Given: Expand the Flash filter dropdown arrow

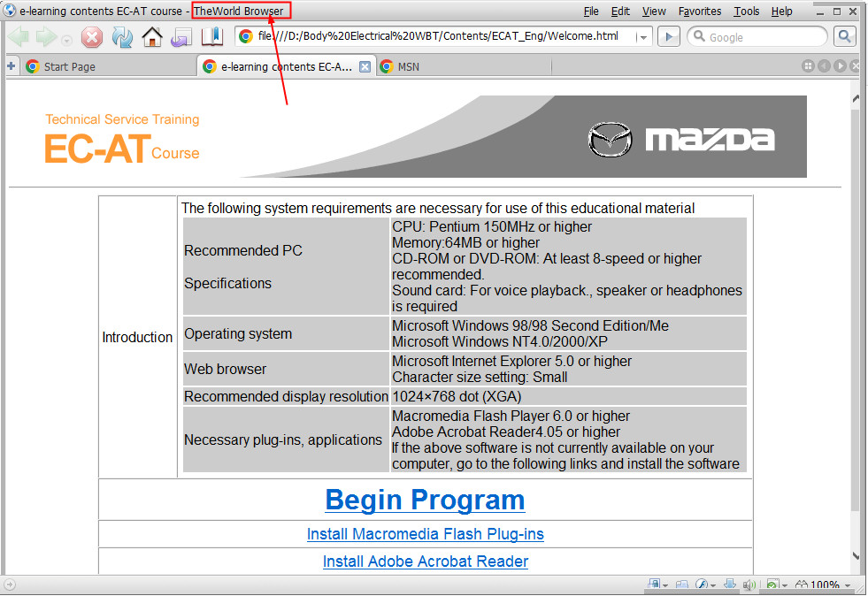Looking at the screenshot, I should (713, 585).
